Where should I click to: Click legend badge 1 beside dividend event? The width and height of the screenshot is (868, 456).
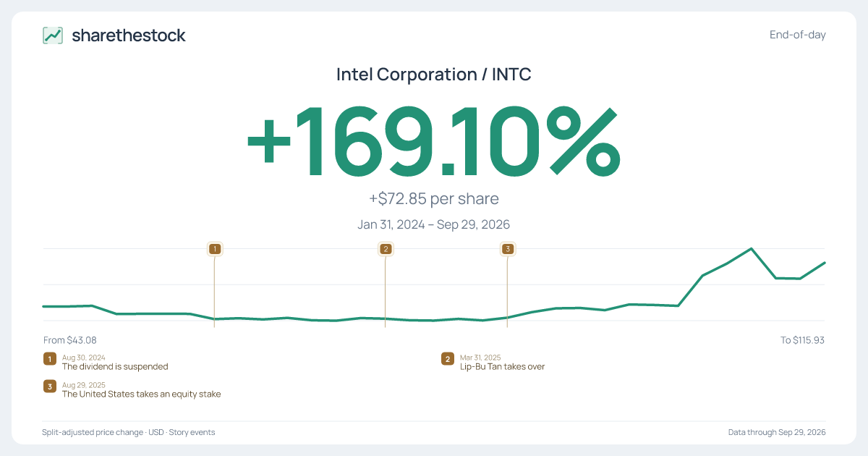(50, 359)
